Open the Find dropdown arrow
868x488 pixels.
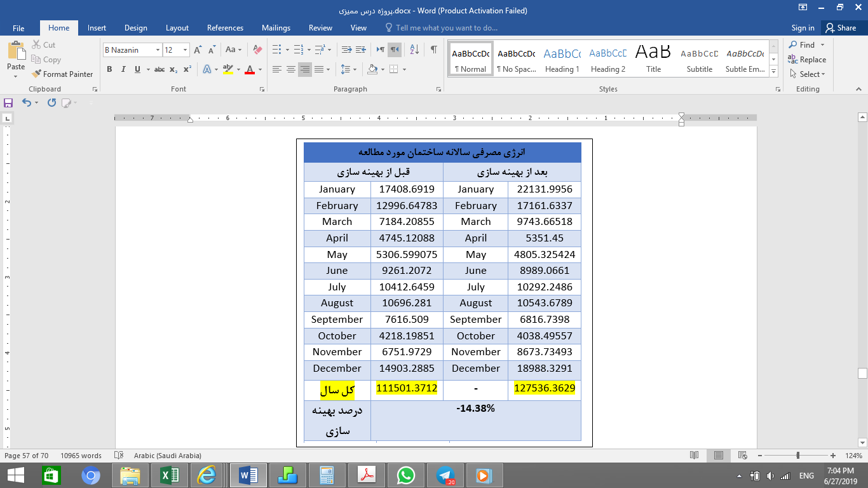click(x=822, y=45)
